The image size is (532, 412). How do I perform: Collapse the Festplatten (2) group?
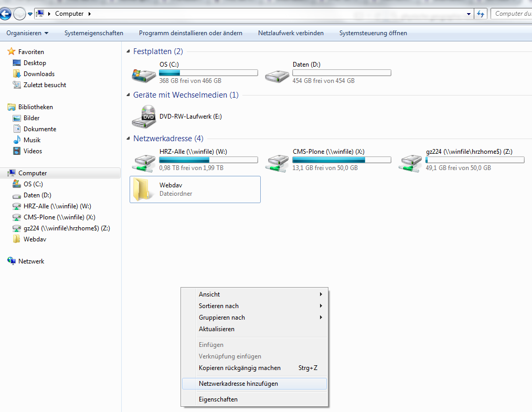click(x=128, y=51)
